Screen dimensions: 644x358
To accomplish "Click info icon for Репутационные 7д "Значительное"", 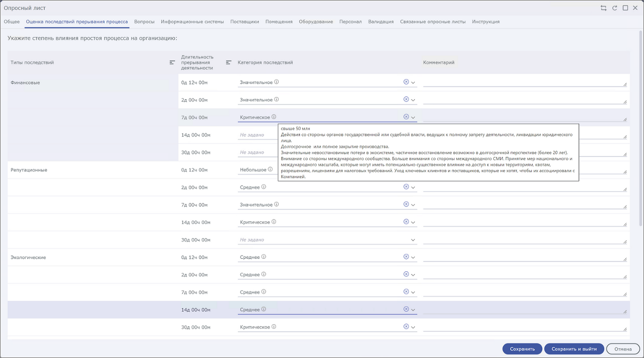I will [x=277, y=205].
